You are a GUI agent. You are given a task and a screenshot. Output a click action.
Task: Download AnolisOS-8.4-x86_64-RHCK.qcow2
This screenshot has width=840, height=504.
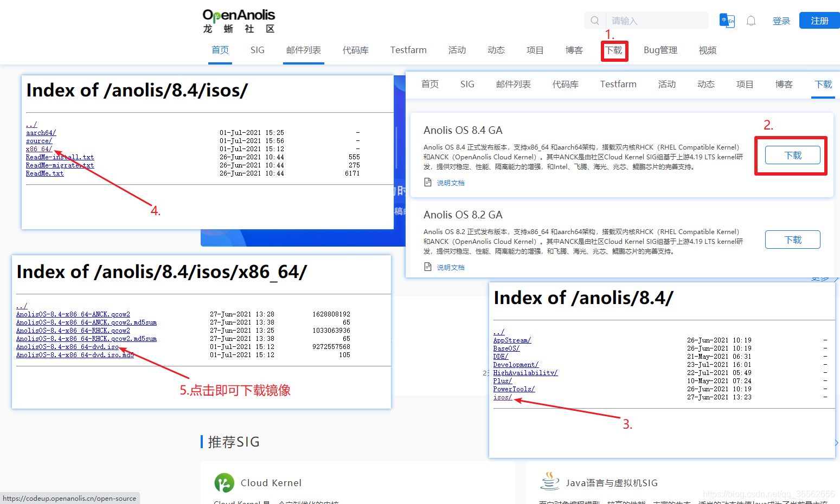click(73, 331)
